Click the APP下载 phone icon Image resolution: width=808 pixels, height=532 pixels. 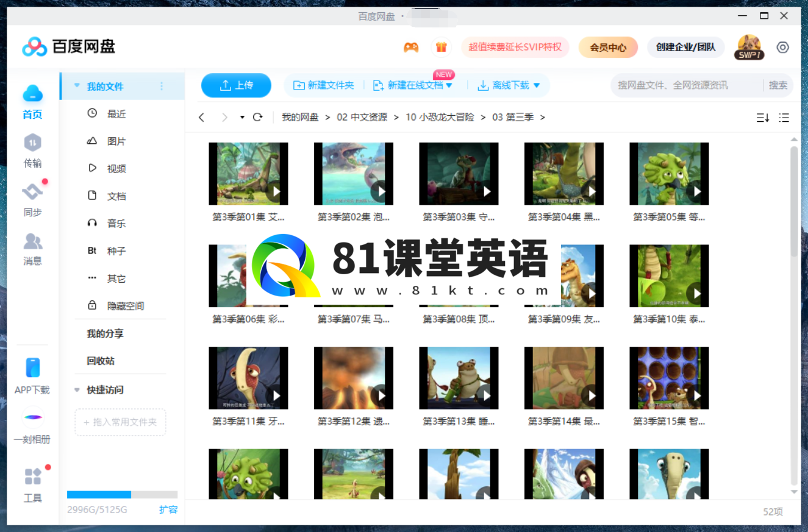click(x=33, y=368)
